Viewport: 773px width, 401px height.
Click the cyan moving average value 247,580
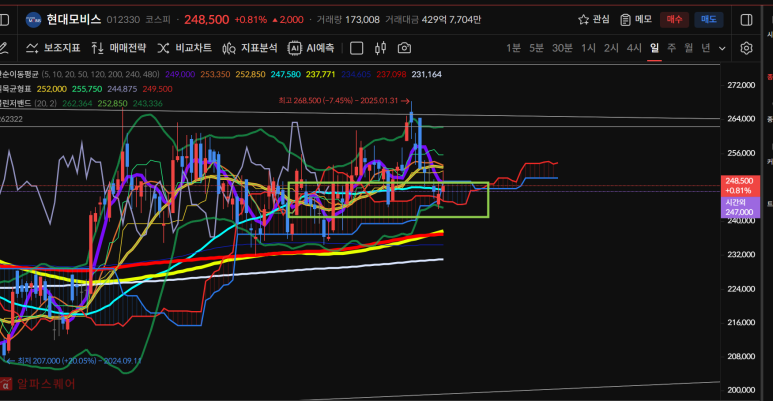[x=285, y=74]
